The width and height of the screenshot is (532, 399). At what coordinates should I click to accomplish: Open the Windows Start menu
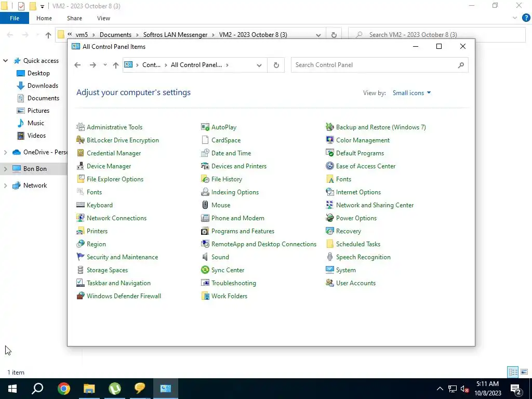point(12,389)
